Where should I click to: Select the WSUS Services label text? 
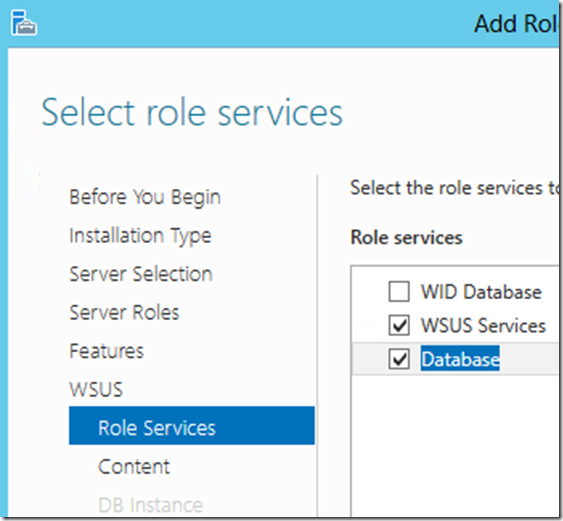[483, 325]
